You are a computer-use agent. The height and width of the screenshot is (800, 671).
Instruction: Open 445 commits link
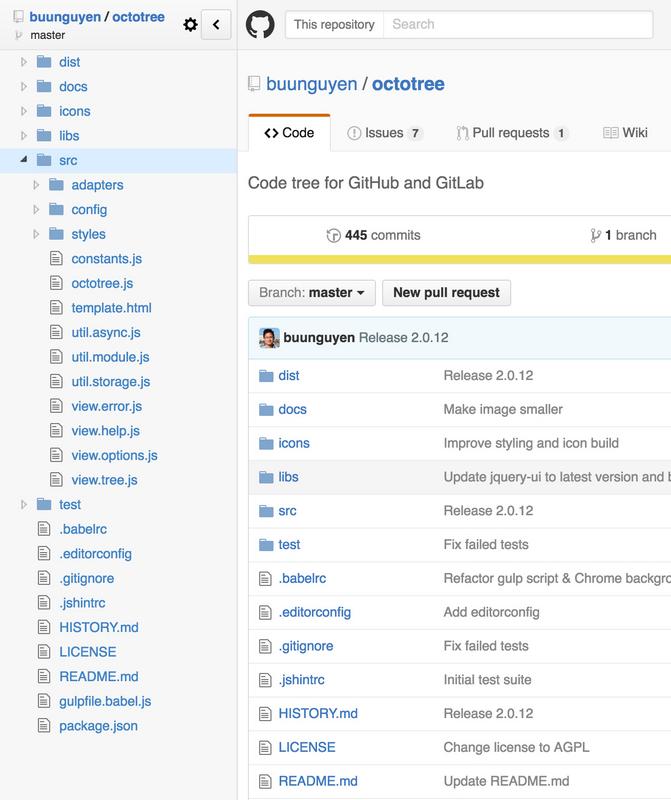click(374, 235)
